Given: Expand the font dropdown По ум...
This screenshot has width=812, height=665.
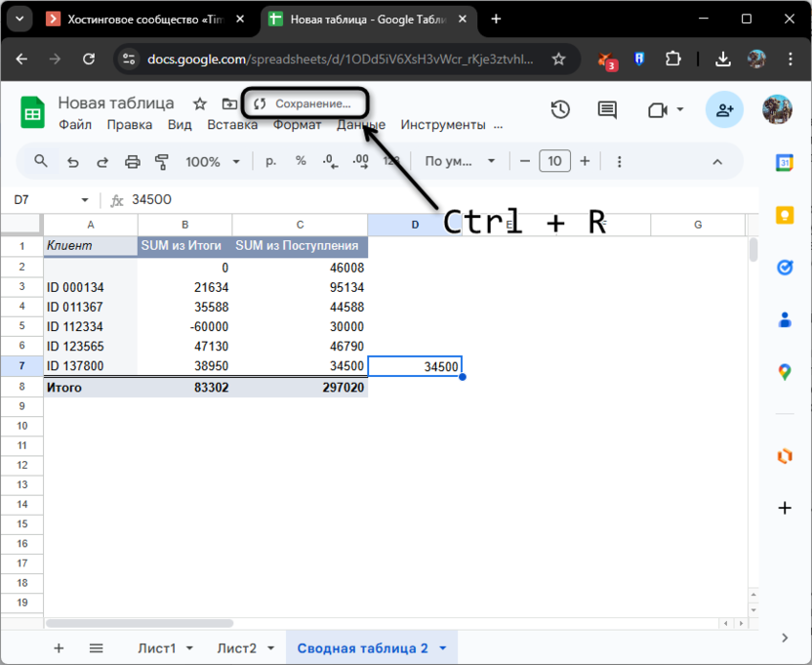Looking at the screenshot, I should 461,162.
